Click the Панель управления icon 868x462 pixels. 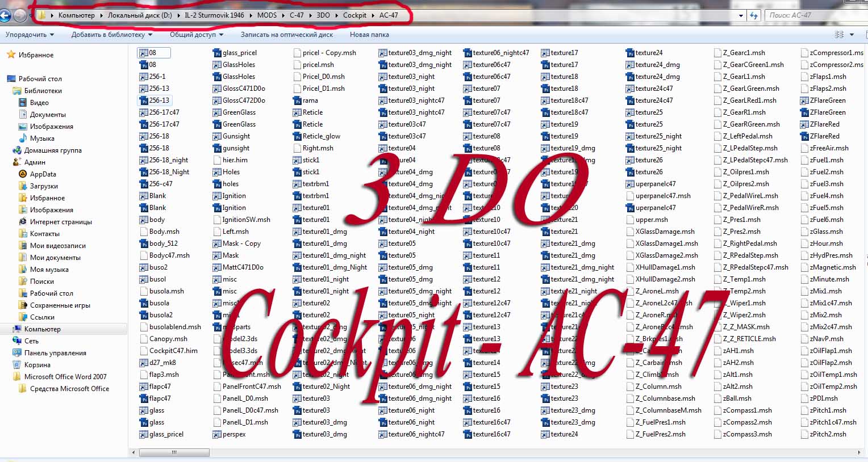pyautogui.click(x=17, y=353)
